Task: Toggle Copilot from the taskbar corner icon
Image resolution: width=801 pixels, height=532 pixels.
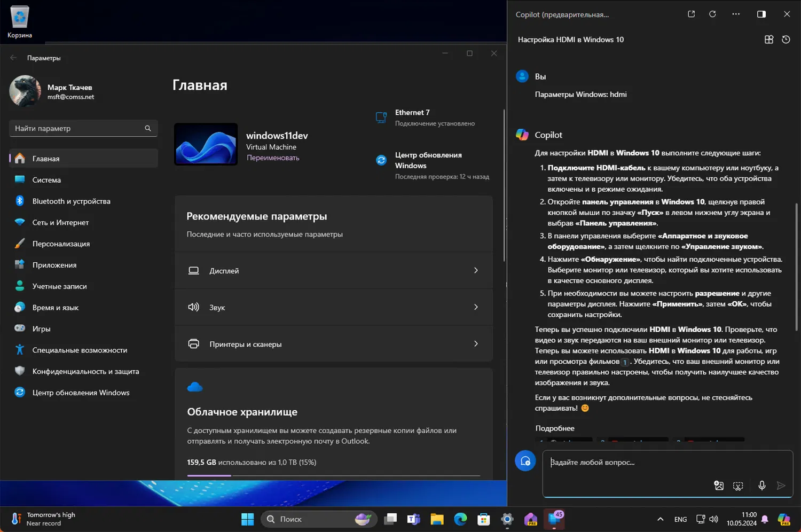Action: pyautogui.click(x=784, y=519)
